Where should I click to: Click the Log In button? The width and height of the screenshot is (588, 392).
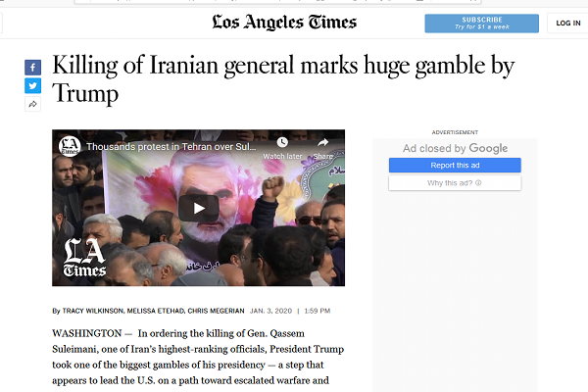(x=567, y=24)
